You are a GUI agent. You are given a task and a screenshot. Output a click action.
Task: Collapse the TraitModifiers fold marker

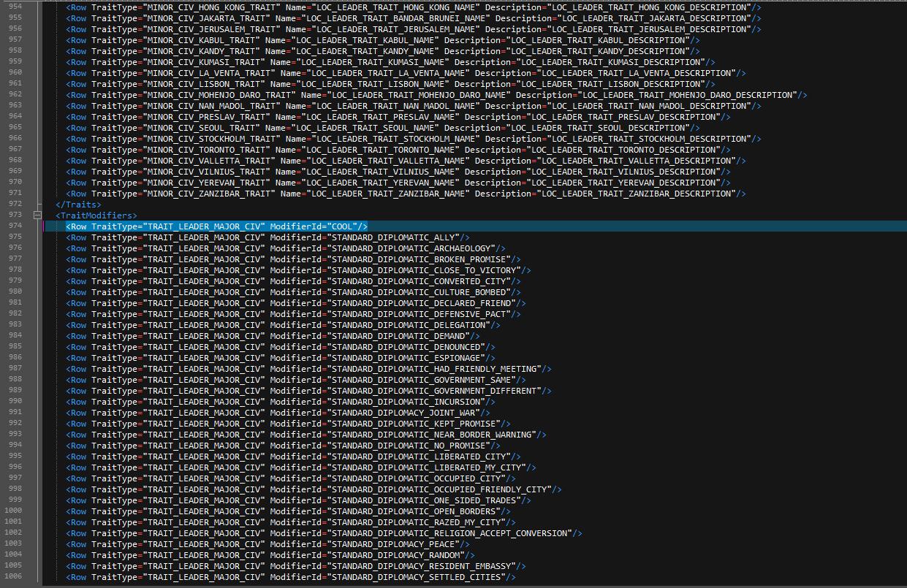coord(37,215)
